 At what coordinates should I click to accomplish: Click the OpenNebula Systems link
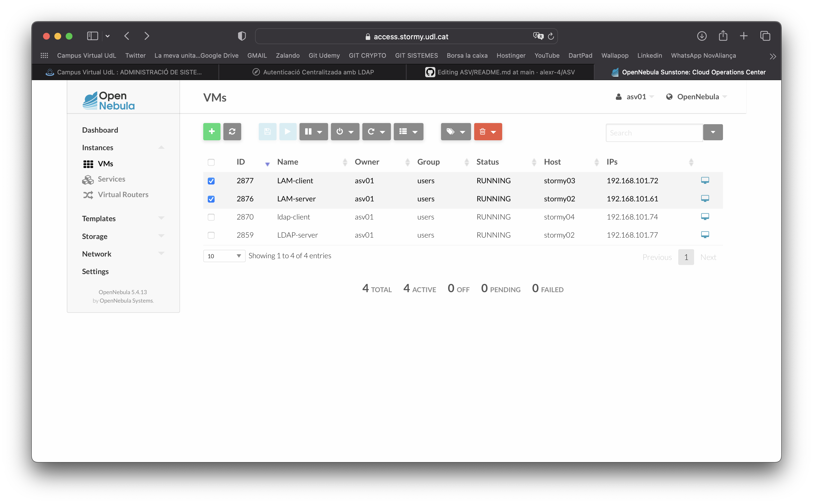point(127,301)
